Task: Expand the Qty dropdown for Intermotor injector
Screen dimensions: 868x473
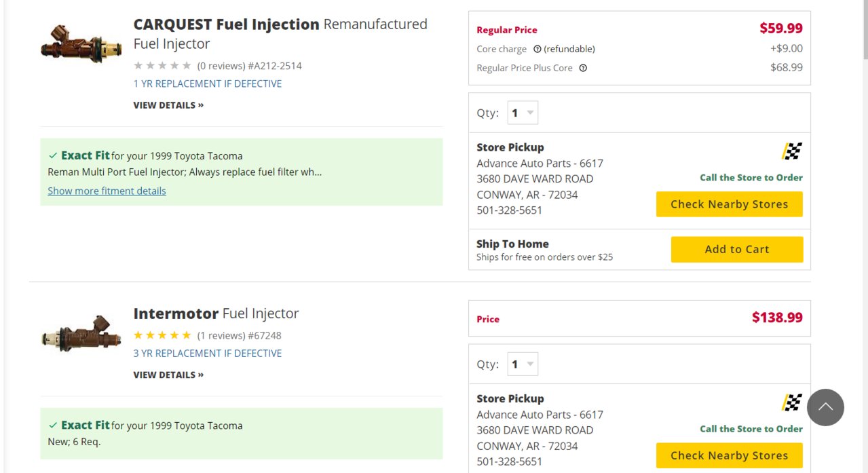Action: pos(523,364)
